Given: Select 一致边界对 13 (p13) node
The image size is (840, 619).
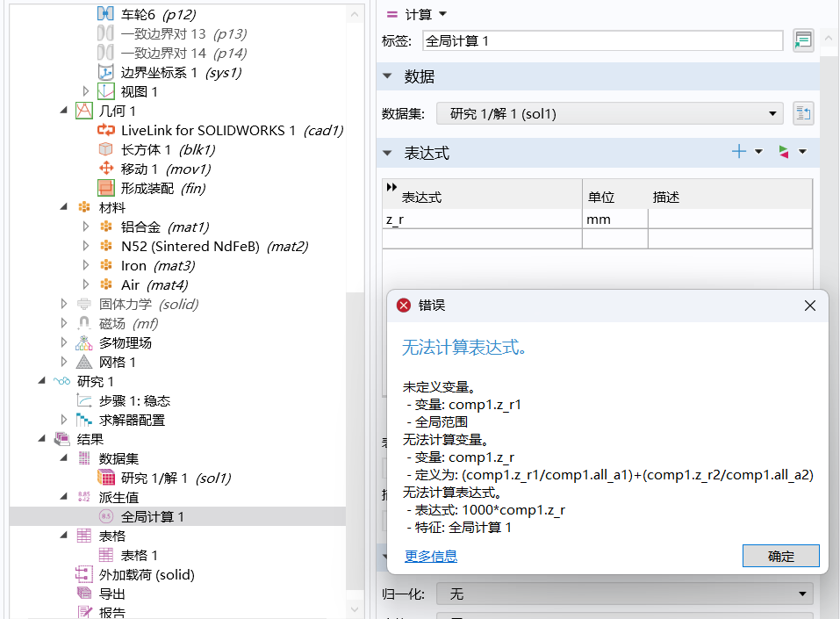Looking at the screenshot, I should coord(183,33).
